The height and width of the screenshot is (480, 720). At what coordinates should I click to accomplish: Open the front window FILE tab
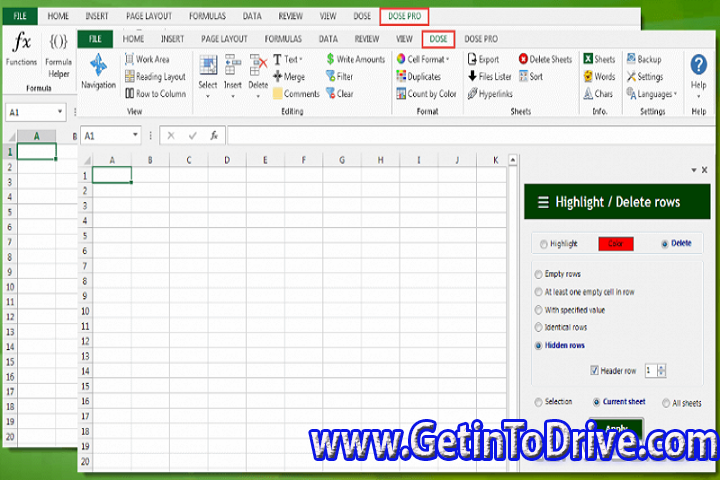pyautogui.click(x=95, y=39)
